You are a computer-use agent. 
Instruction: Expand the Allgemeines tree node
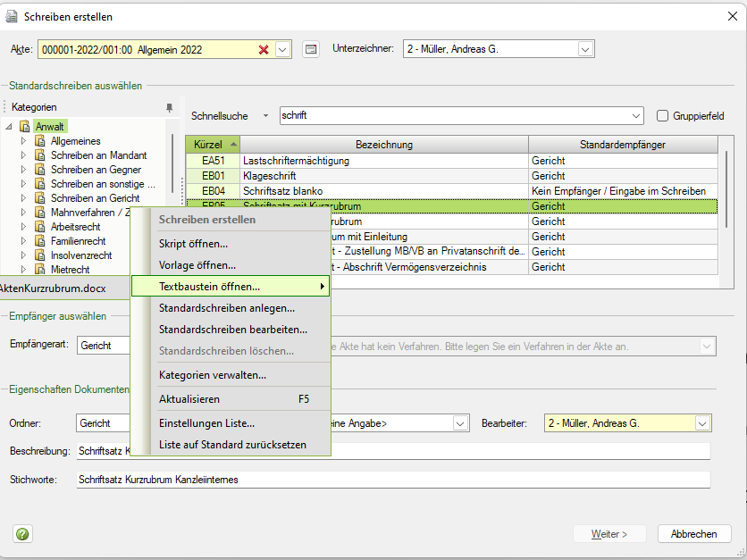tap(24, 141)
